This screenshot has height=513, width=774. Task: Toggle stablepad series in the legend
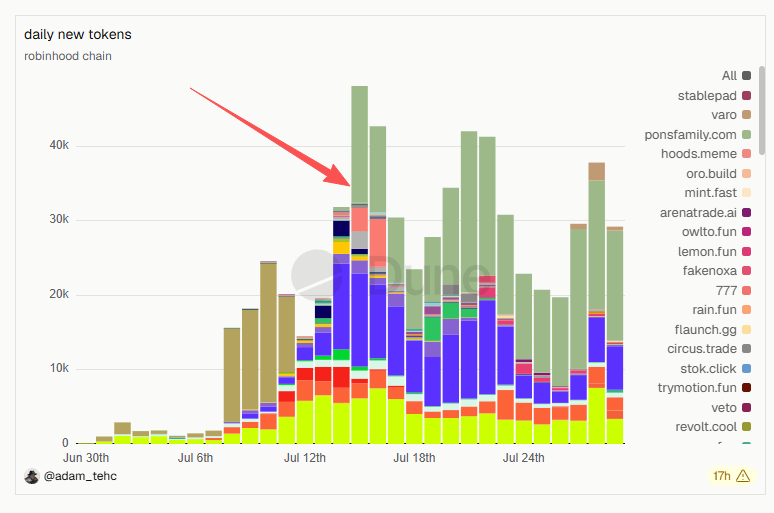(x=714, y=95)
